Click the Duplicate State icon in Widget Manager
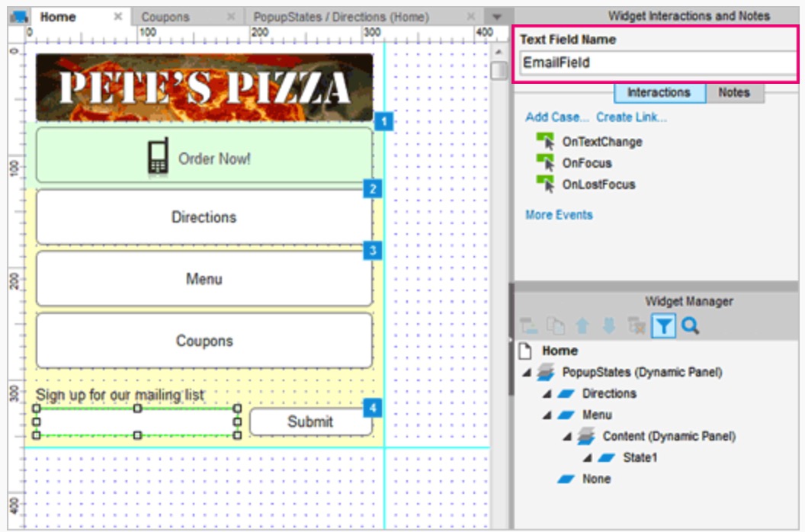 click(556, 326)
